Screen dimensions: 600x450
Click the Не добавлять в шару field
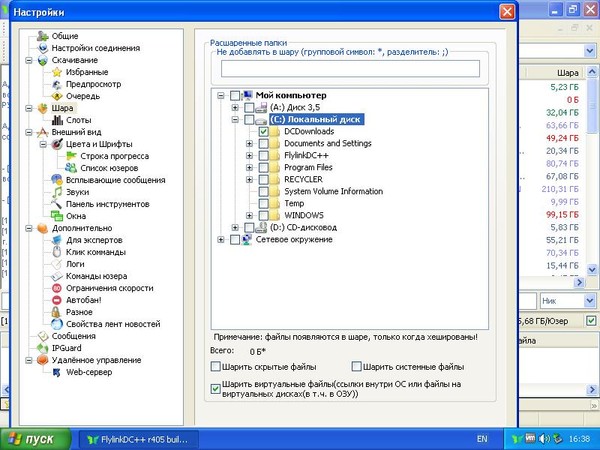click(350, 69)
